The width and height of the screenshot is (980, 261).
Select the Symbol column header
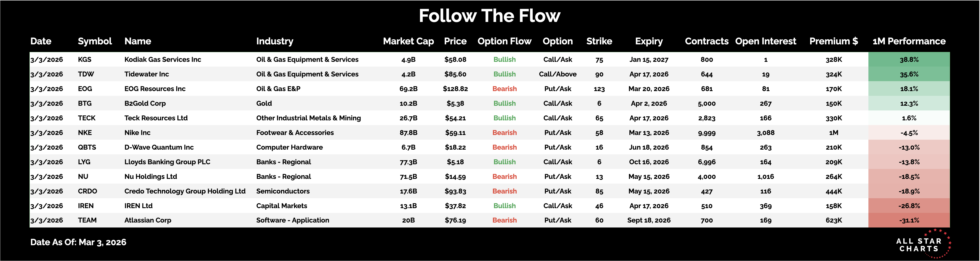coord(95,41)
